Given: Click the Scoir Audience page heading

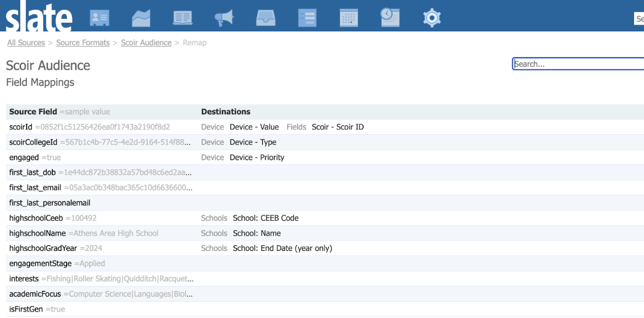Looking at the screenshot, I should 48,65.
